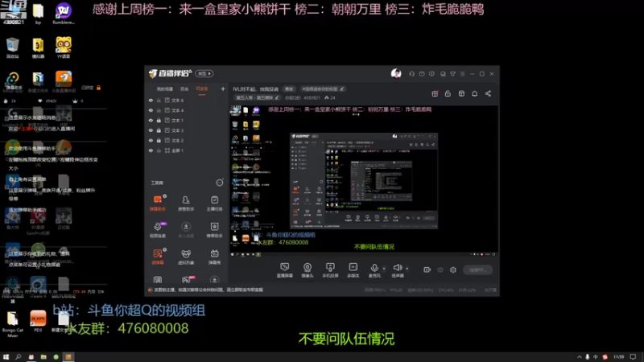
Task: Switch to the second scene tab
Action: [184, 88]
